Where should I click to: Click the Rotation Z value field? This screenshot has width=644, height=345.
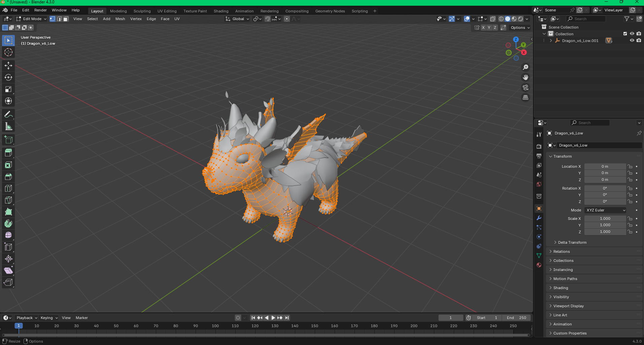pos(605,202)
